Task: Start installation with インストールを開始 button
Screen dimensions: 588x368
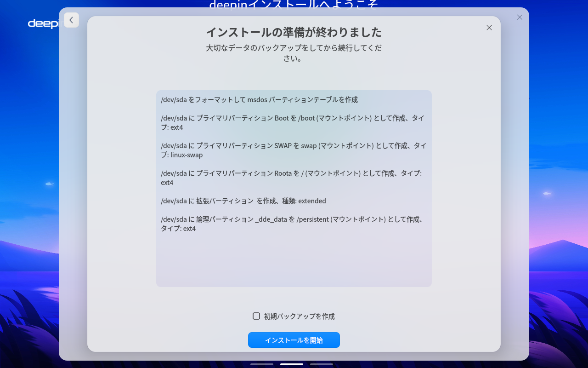Action: 294,340
